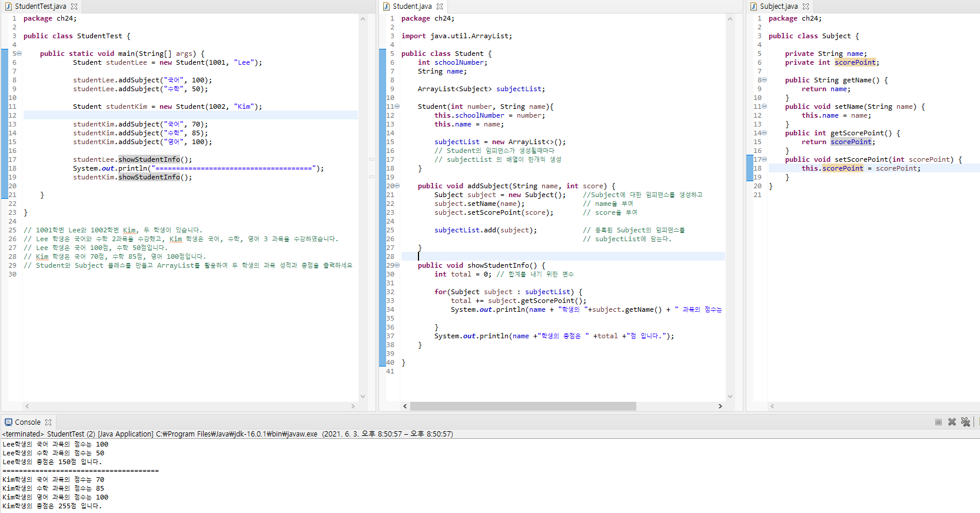Click down scroll arrow in Student.java editor

(x=730, y=397)
